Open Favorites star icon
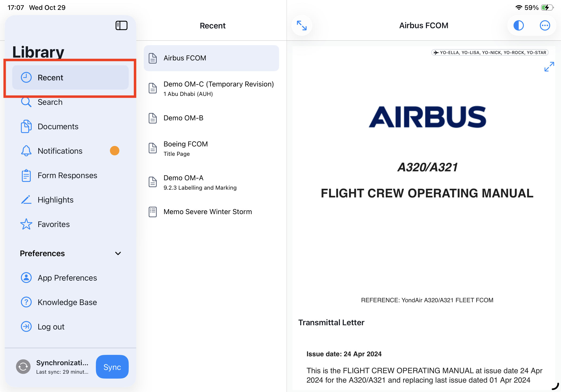This screenshot has width=561, height=392. pyautogui.click(x=26, y=224)
